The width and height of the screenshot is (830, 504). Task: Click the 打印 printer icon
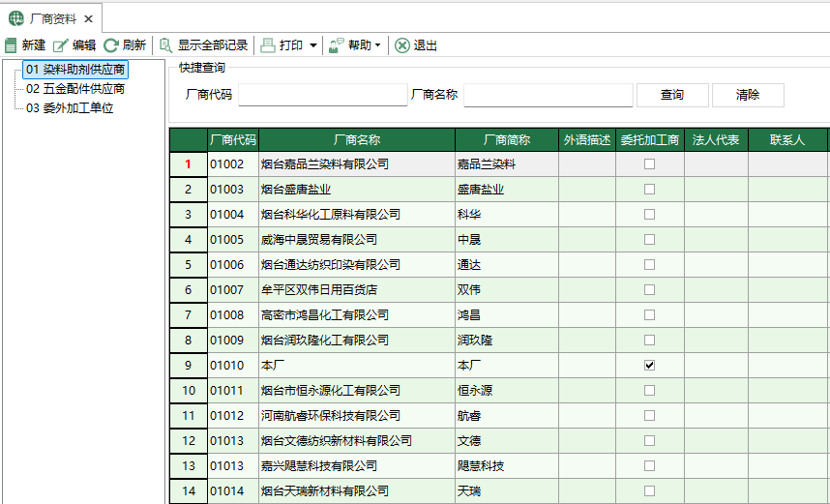click(268, 45)
